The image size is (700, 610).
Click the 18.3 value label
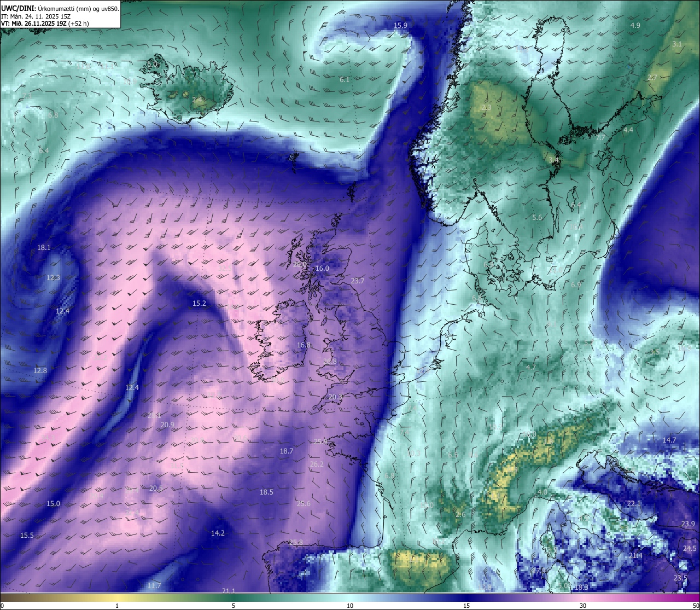[x=581, y=588]
